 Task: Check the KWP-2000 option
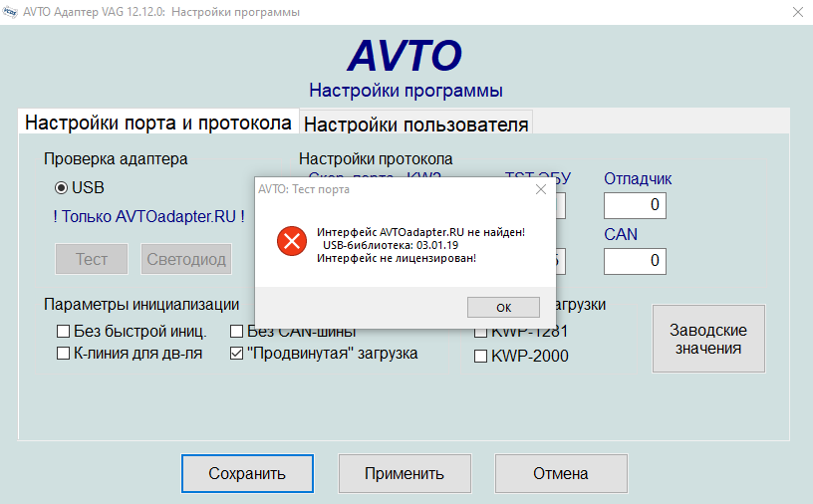coord(480,356)
